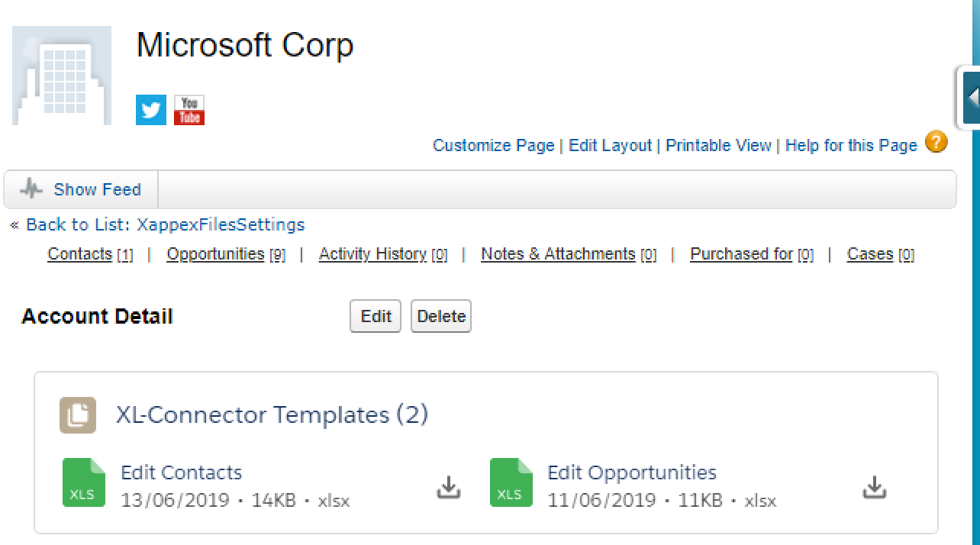Click the 11/06/2019 · 11KB · xlsx file details
The height and width of the screenshot is (545, 980).
tap(662, 501)
